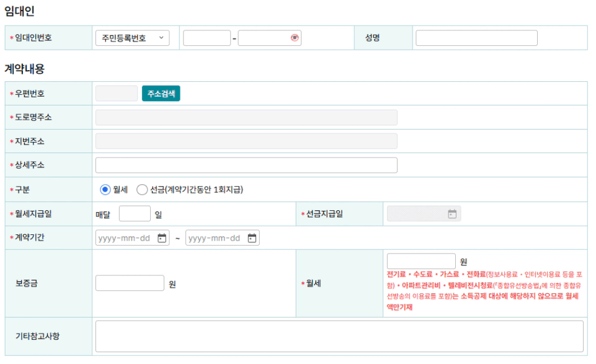Click the 계약내용 section heading
The height and width of the screenshot is (364, 596).
point(24,69)
